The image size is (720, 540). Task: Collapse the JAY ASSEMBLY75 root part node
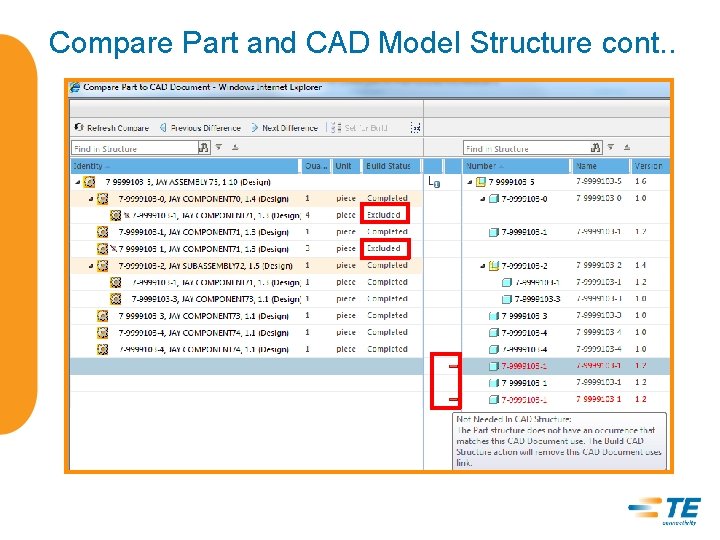(77, 182)
